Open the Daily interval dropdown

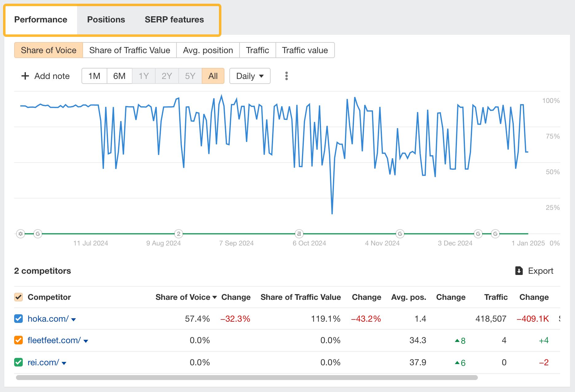[x=250, y=76]
